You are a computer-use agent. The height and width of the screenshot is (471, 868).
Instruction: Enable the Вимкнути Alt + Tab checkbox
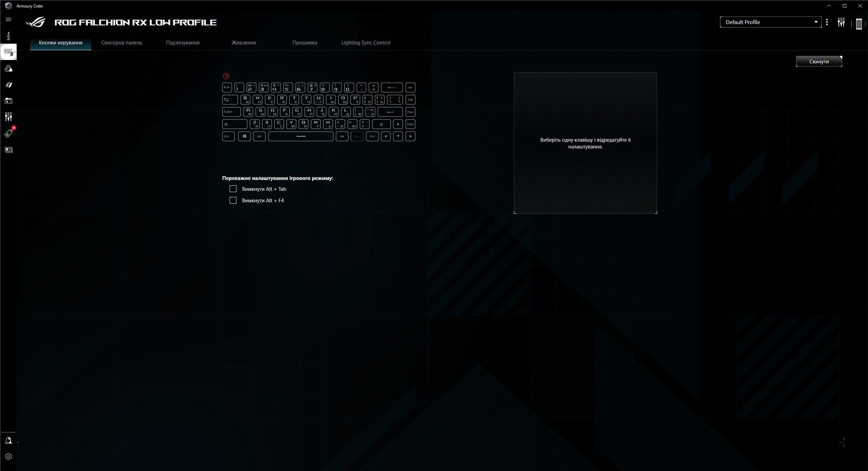tap(233, 189)
